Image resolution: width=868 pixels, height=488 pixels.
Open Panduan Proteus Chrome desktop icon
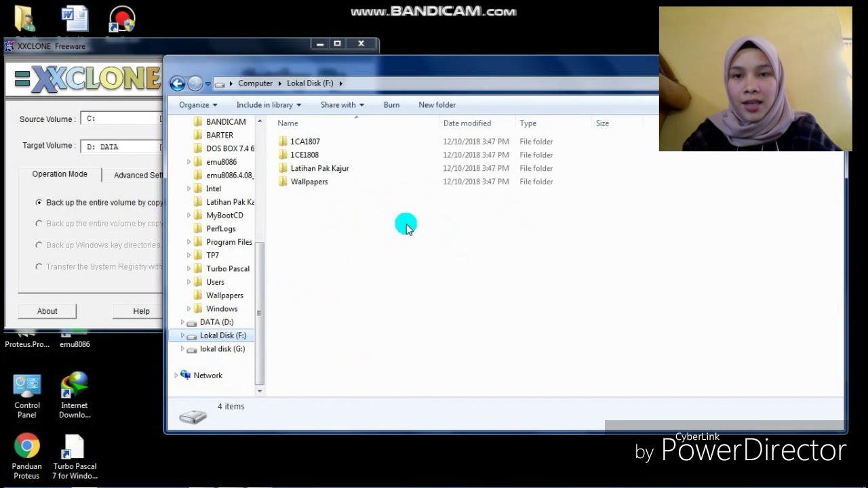tap(27, 456)
